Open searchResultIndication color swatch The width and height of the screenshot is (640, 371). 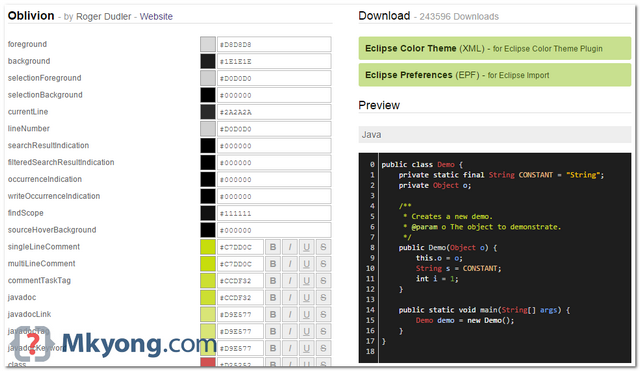(x=208, y=146)
